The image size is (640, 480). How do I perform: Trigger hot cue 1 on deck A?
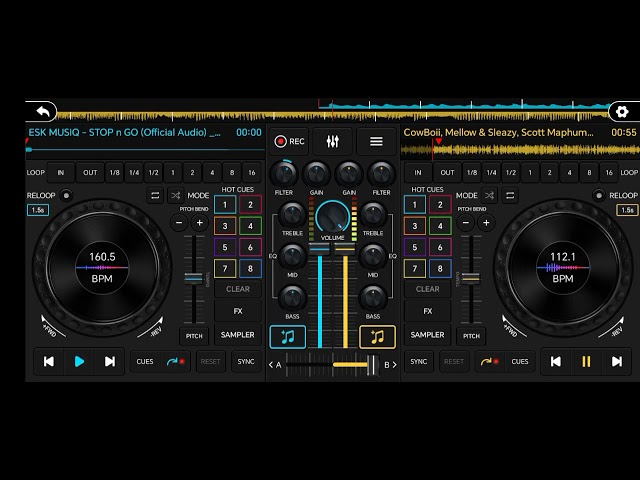pyautogui.click(x=225, y=204)
